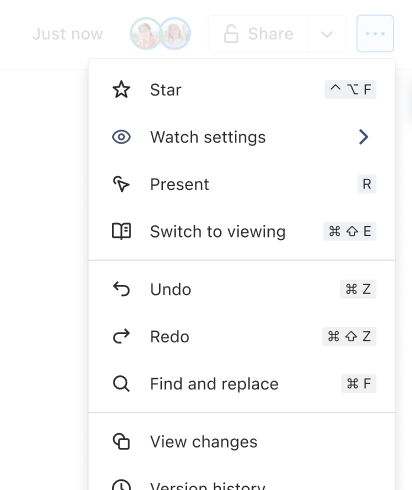Select the Star menu entry

pos(242,90)
